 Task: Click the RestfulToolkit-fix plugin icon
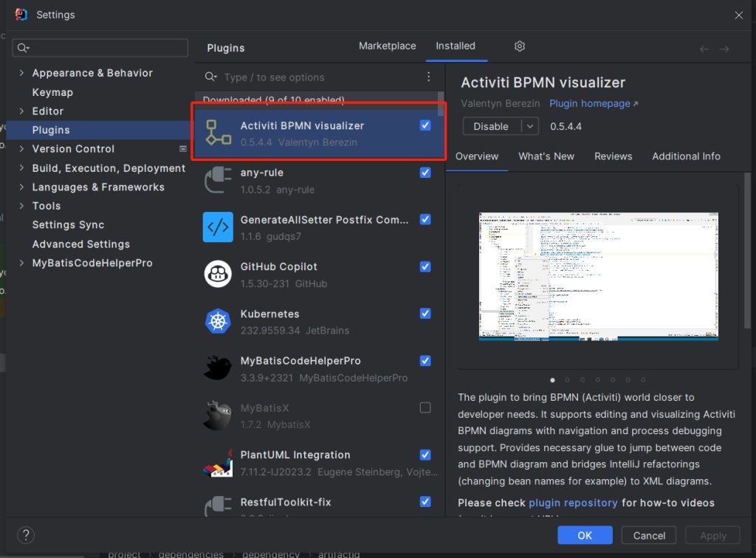pyautogui.click(x=218, y=506)
